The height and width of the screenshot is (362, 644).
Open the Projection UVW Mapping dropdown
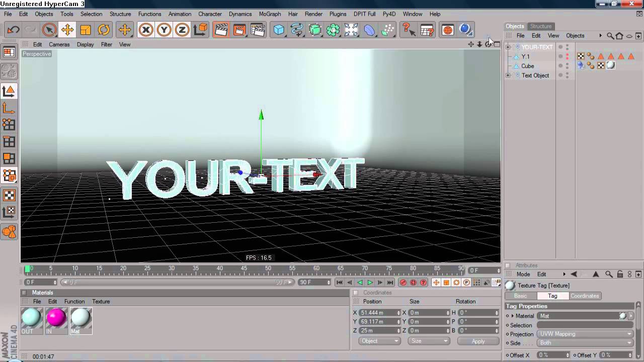pos(586,334)
